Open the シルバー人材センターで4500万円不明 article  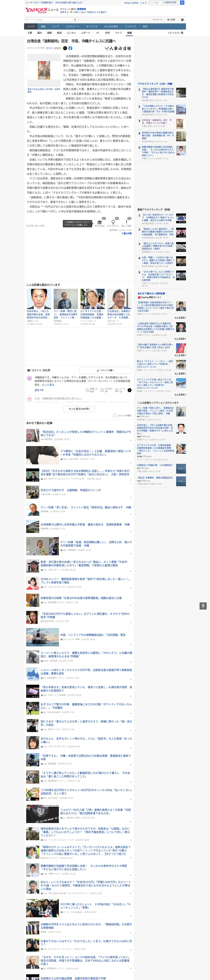click(x=86, y=671)
